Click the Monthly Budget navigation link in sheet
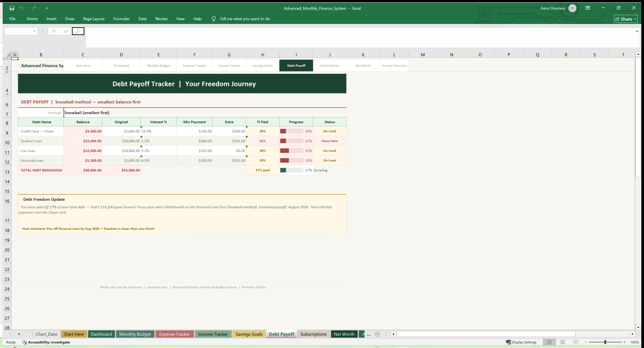 point(158,66)
